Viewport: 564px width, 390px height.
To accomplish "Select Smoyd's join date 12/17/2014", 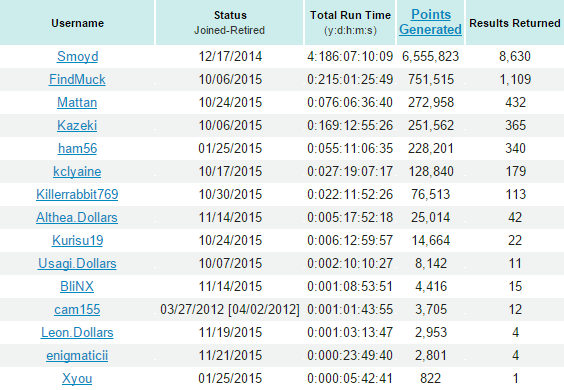I will coord(230,56).
